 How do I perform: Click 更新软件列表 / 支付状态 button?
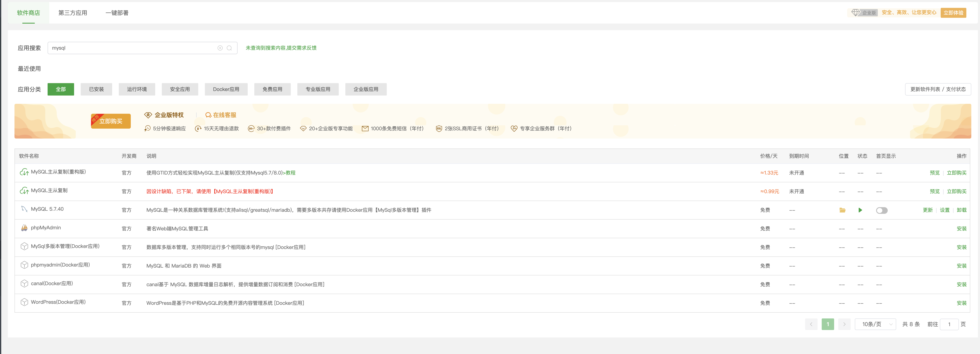point(938,89)
